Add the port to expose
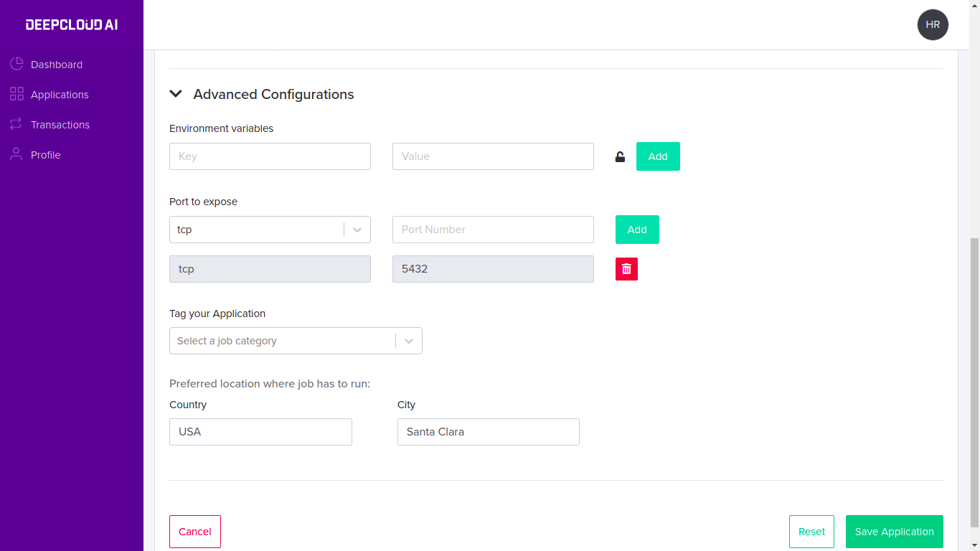 637,230
